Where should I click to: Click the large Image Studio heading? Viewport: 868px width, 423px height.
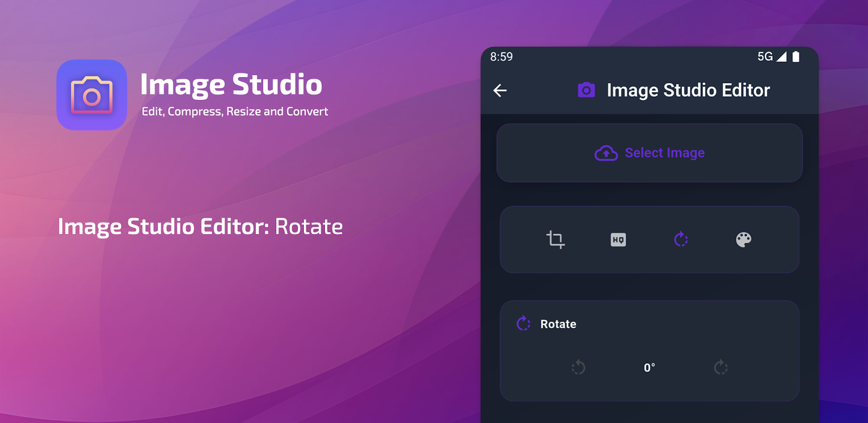coord(231,85)
